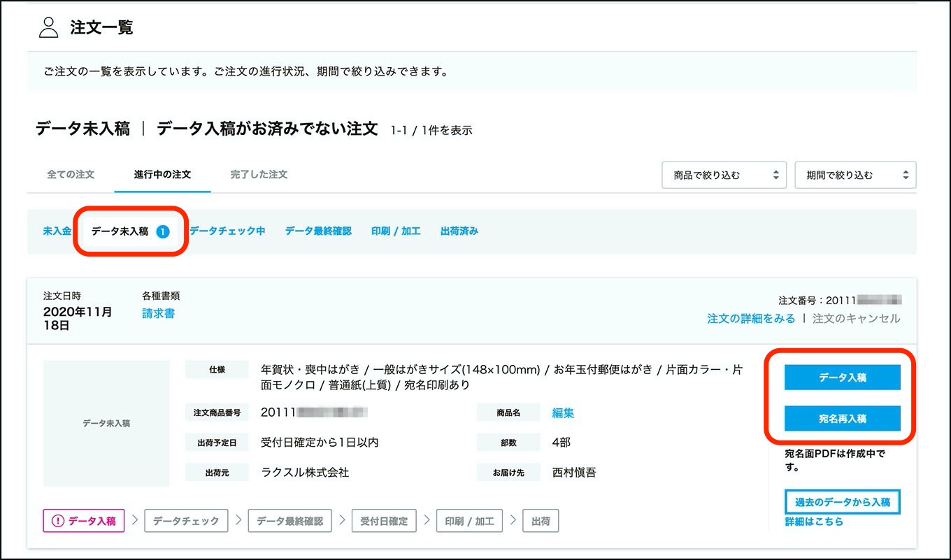Select the 進行中の注文 tab
Viewport: 951px width, 560px height.
click(162, 175)
